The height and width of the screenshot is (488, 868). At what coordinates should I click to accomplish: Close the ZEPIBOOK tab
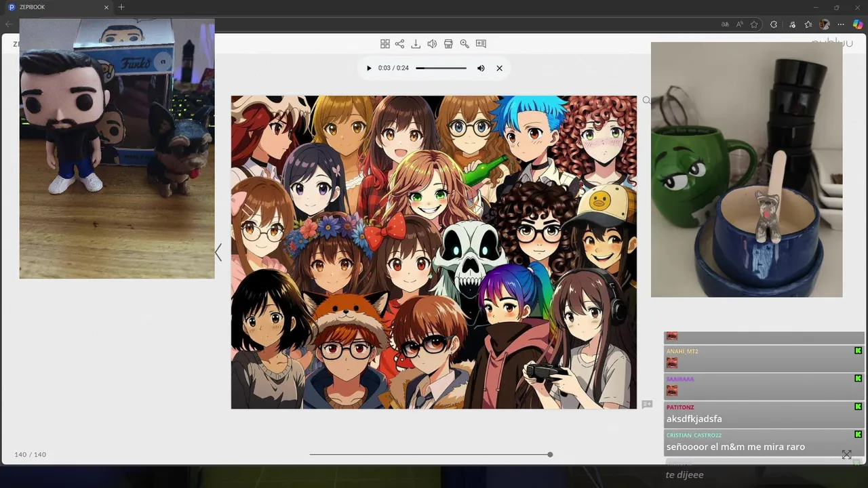(106, 7)
